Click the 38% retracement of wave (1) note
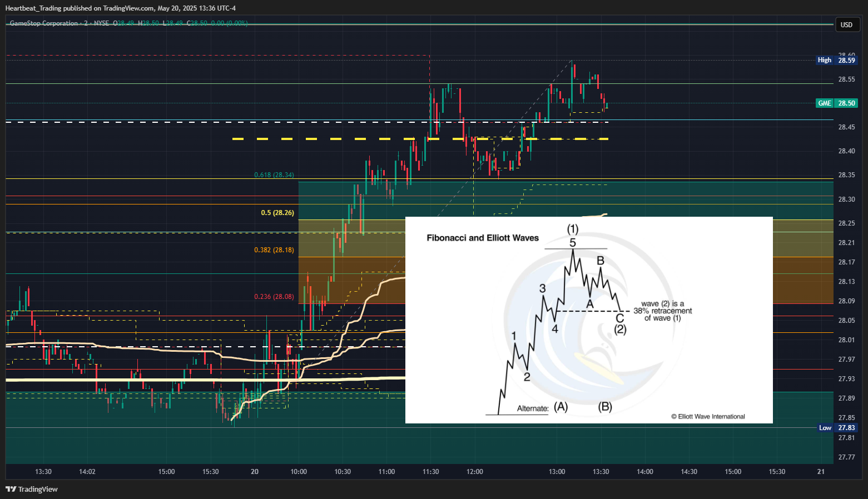This screenshot has height=499, width=868. coord(663,311)
